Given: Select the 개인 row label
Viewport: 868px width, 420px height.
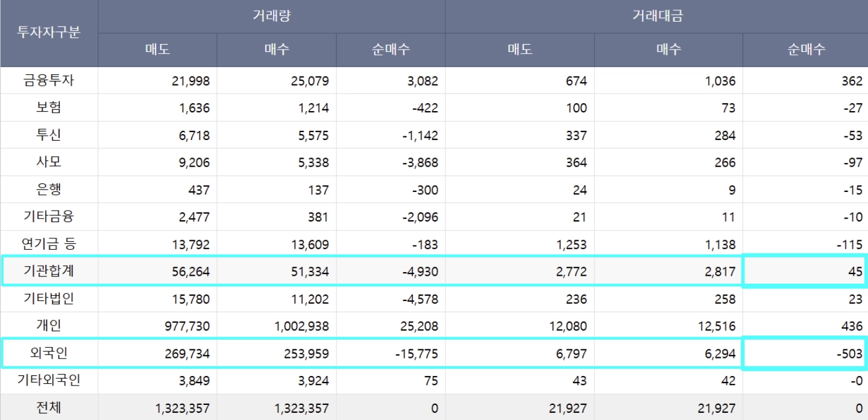Looking at the screenshot, I should pos(48,326).
